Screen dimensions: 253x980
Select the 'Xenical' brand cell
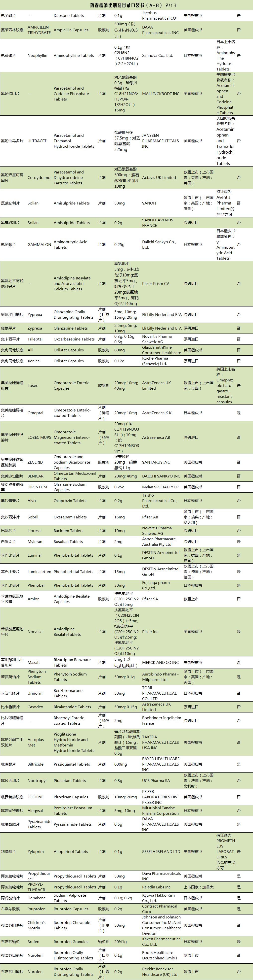click(x=34, y=361)
